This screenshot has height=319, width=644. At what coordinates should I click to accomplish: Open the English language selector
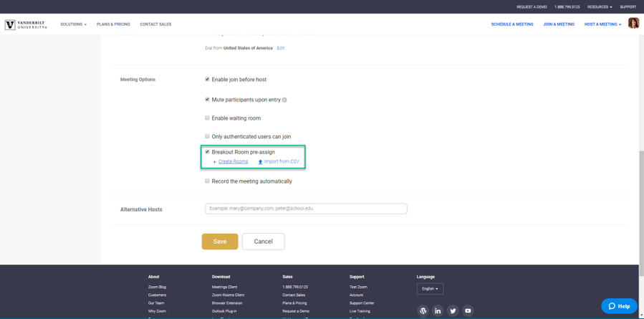(430, 289)
